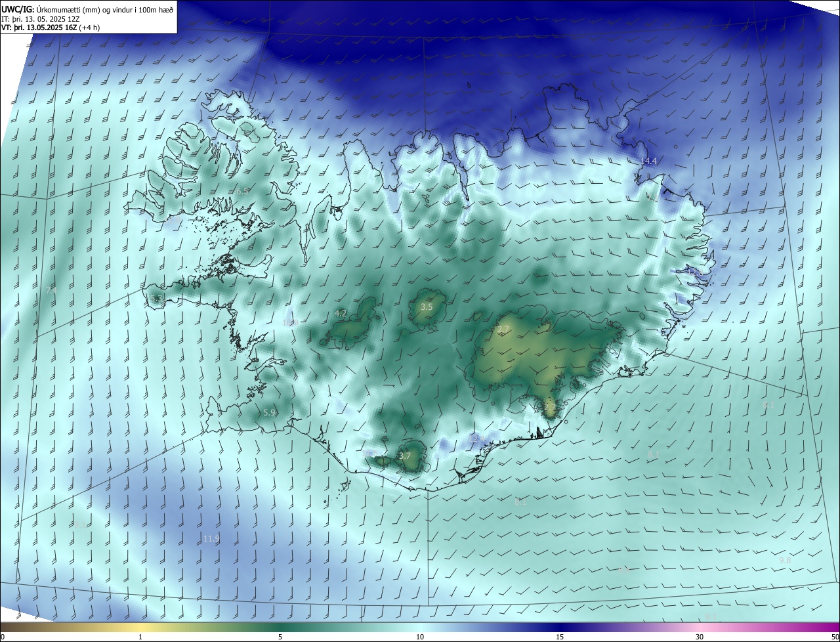This screenshot has width=840, height=642.
Task: Click the 3.5 value on Hofsjökull glacier
Action: pyautogui.click(x=427, y=307)
